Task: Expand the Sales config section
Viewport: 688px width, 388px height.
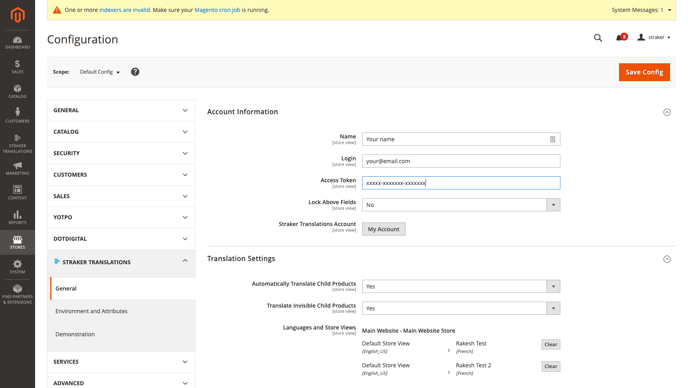Action: (x=121, y=196)
